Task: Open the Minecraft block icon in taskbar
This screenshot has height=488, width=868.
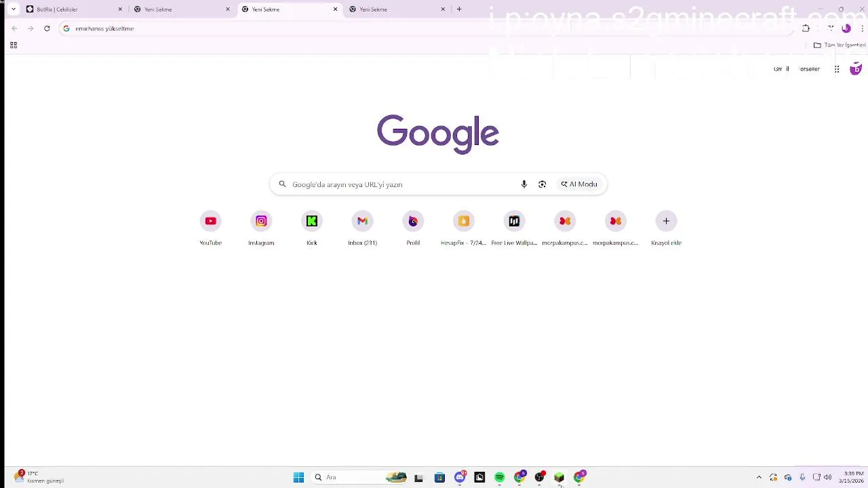Action: [x=559, y=477]
